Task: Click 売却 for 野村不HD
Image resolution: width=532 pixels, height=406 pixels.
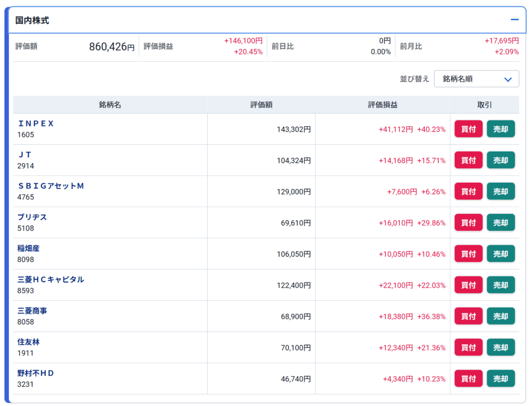Action: coord(500,378)
